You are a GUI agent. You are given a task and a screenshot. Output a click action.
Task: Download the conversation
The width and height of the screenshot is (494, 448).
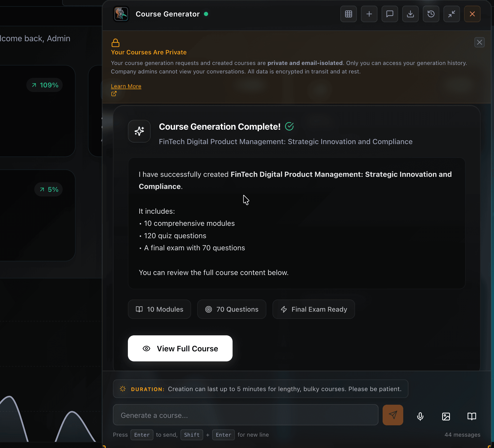click(410, 14)
